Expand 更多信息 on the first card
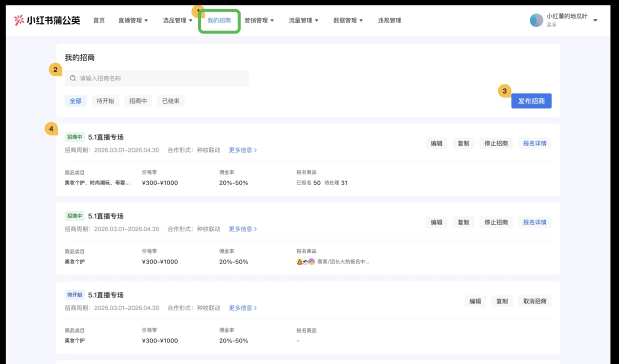The width and height of the screenshot is (619, 364). tap(243, 150)
